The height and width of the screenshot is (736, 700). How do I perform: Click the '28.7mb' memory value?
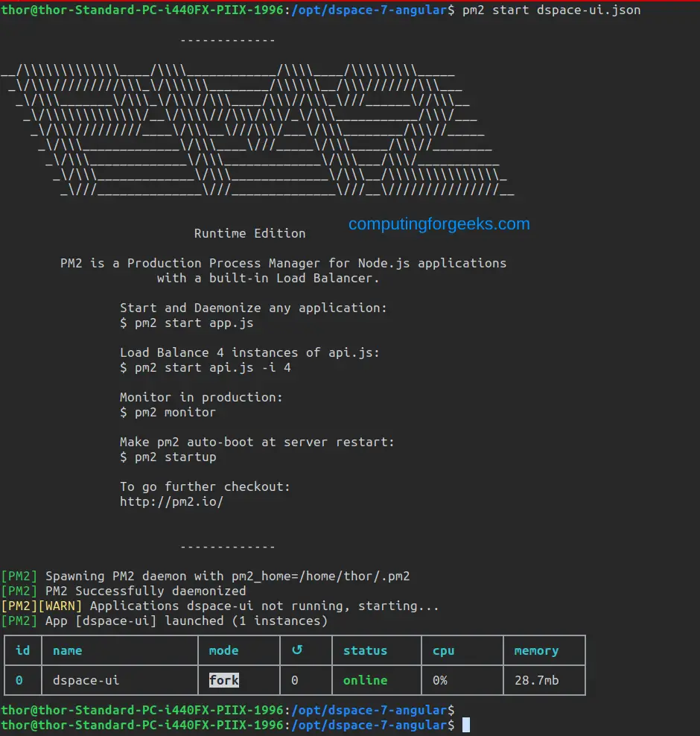tap(536, 680)
